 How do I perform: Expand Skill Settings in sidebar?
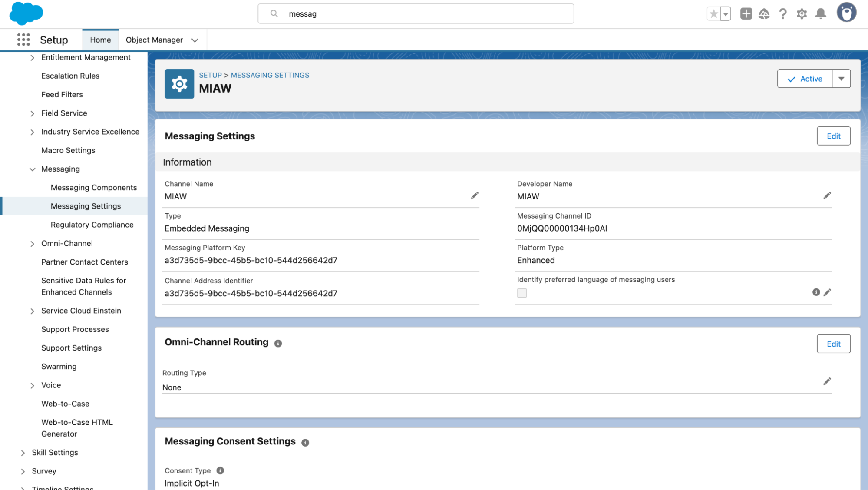(x=23, y=453)
